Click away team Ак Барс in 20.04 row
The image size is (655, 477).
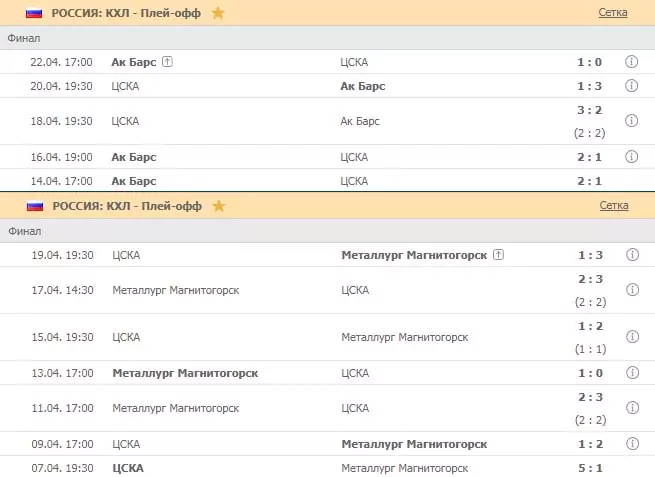[363, 86]
